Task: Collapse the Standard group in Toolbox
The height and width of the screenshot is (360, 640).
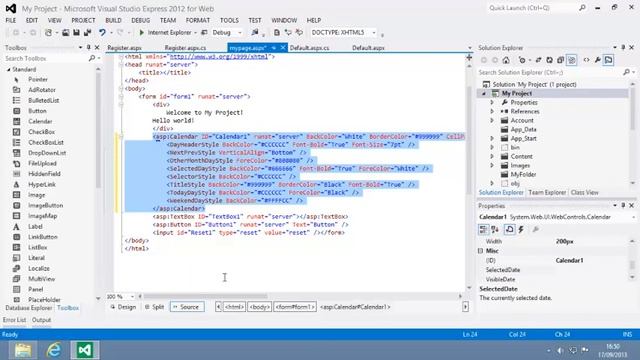Action: [8, 70]
